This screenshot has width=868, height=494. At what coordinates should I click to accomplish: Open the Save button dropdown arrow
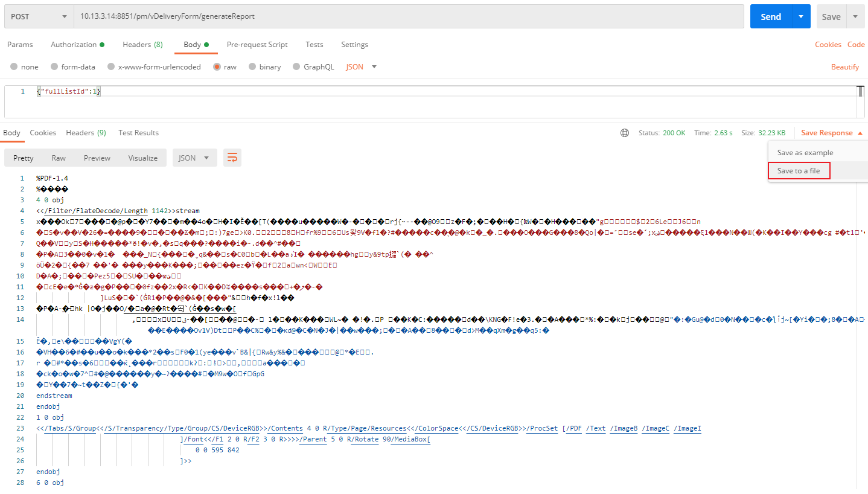[855, 16]
